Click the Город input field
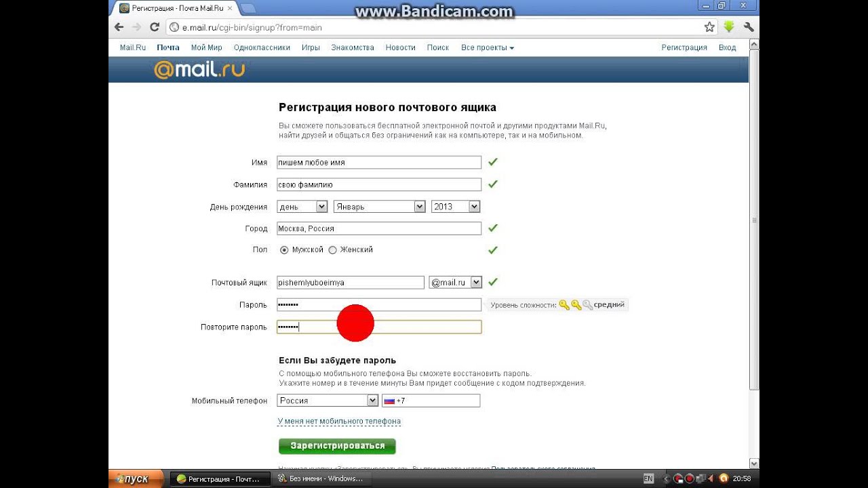Viewport: 868px width, 488px height. (x=379, y=228)
